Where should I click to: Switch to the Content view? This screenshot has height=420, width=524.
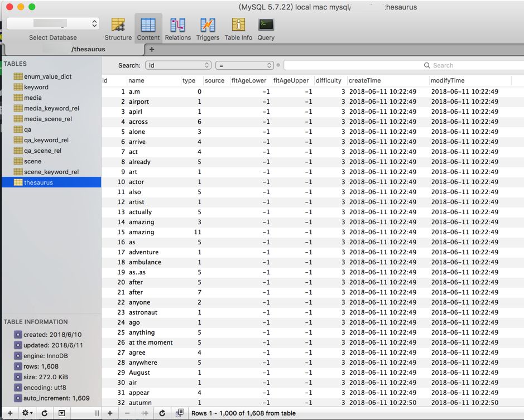[148, 29]
